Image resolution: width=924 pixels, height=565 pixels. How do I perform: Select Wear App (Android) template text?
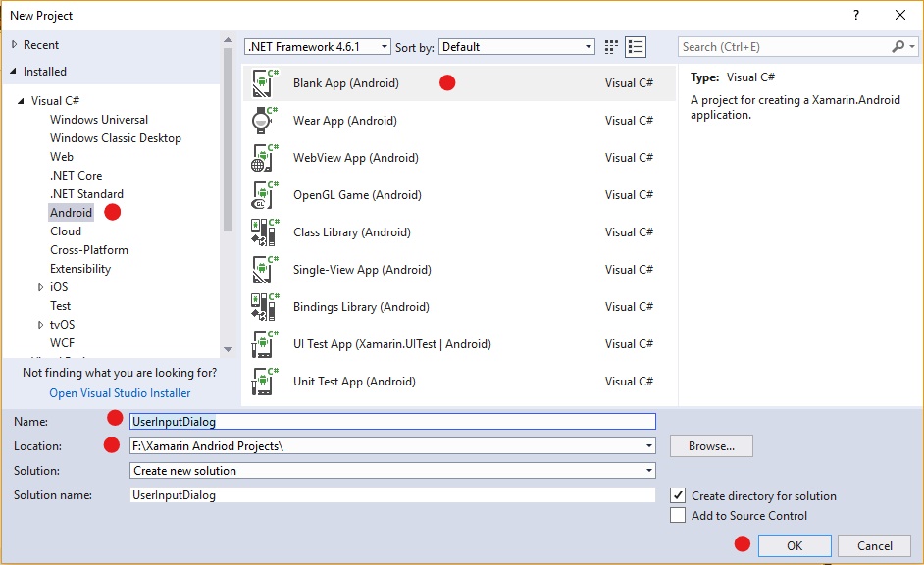click(344, 121)
